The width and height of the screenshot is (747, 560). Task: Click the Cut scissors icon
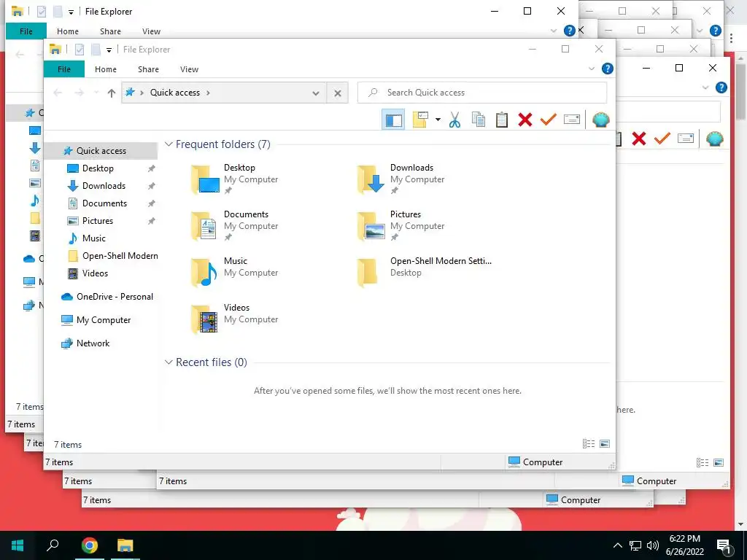pos(455,120)
